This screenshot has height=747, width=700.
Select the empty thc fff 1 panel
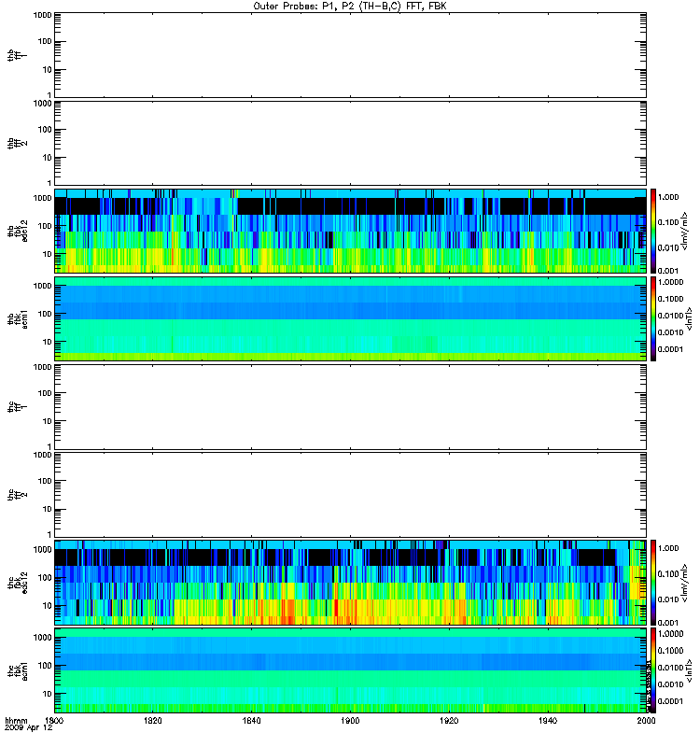(350, 407)
